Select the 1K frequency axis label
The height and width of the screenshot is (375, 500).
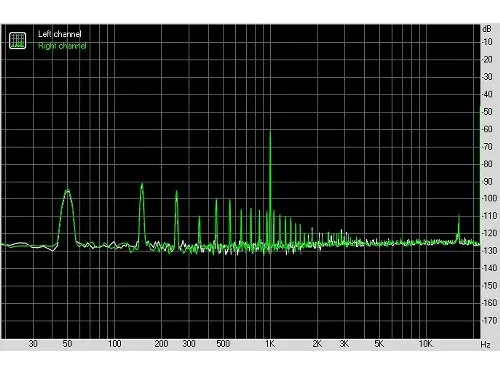[270, 344]
